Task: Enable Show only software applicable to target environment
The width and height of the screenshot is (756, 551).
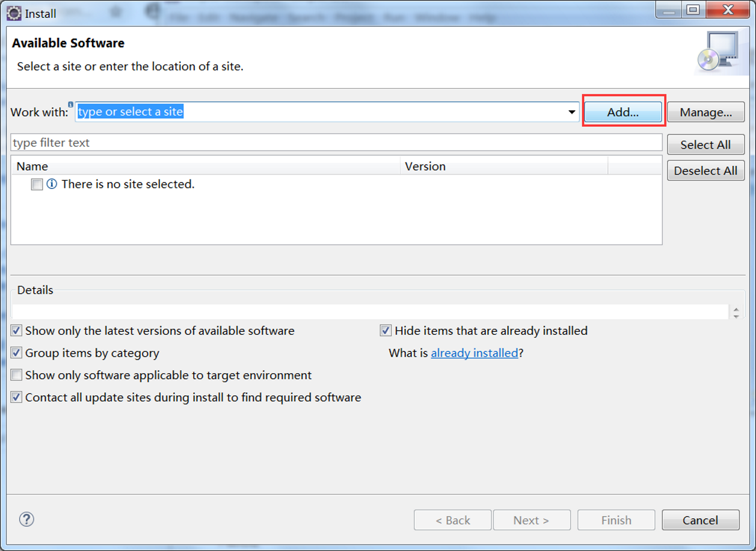Action: [17, 375]
